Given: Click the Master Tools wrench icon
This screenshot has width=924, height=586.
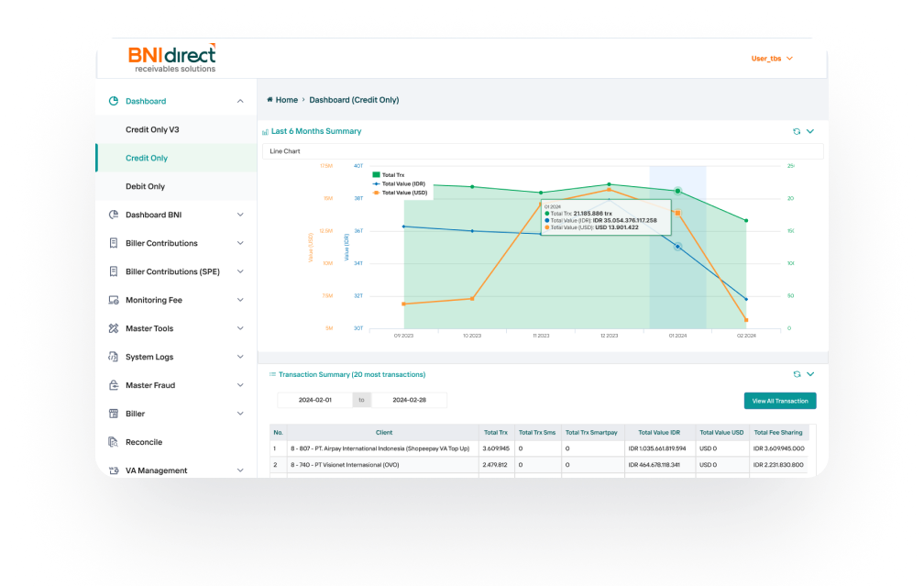Looking at the screenshot, I should (114, 328).
